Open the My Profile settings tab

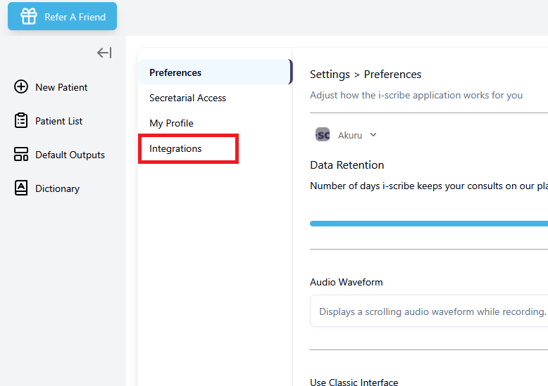171,123
